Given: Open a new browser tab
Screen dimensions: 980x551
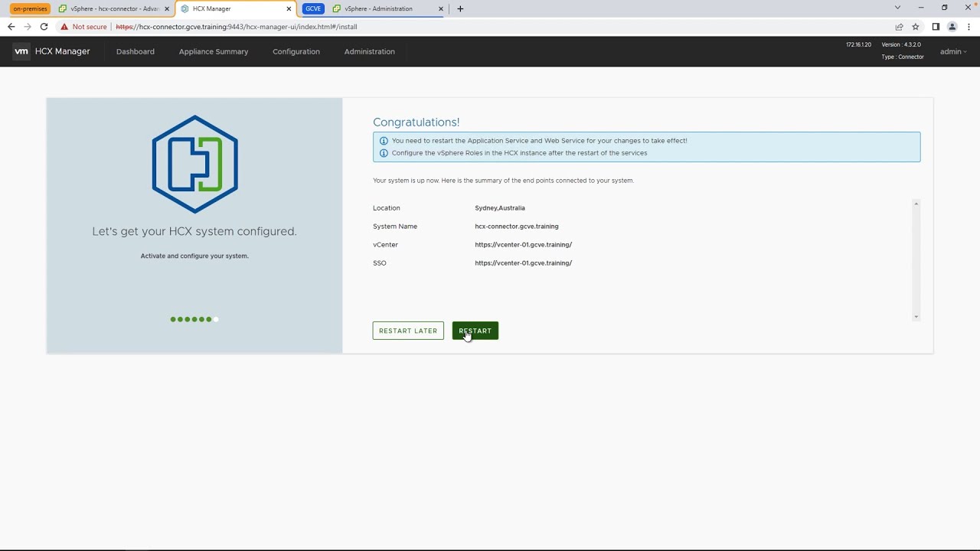Looking at the screenshot, I should [460, 8].
